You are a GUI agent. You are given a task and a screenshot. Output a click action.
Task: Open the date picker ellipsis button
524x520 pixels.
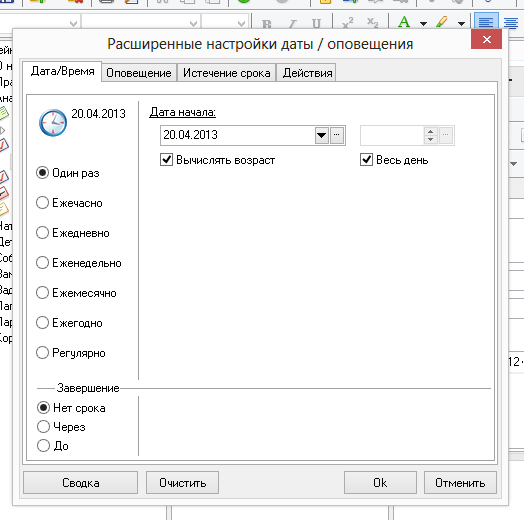tap(337, 135)
